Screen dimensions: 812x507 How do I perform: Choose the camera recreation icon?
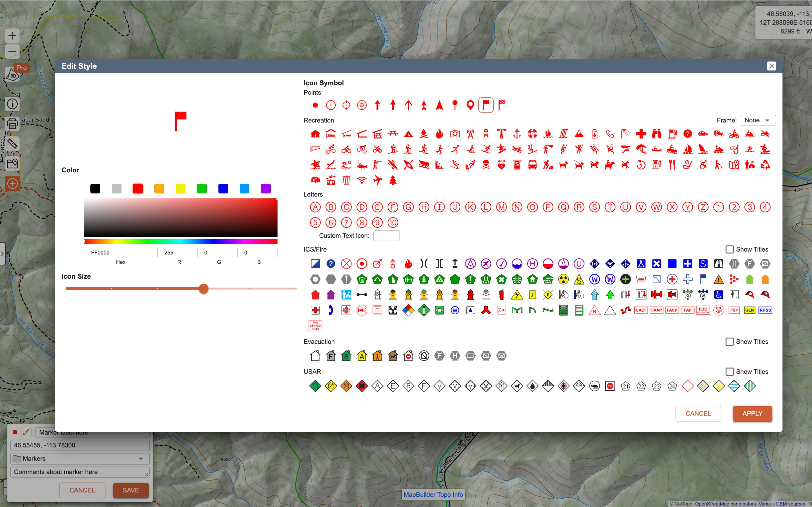point(455,134)
